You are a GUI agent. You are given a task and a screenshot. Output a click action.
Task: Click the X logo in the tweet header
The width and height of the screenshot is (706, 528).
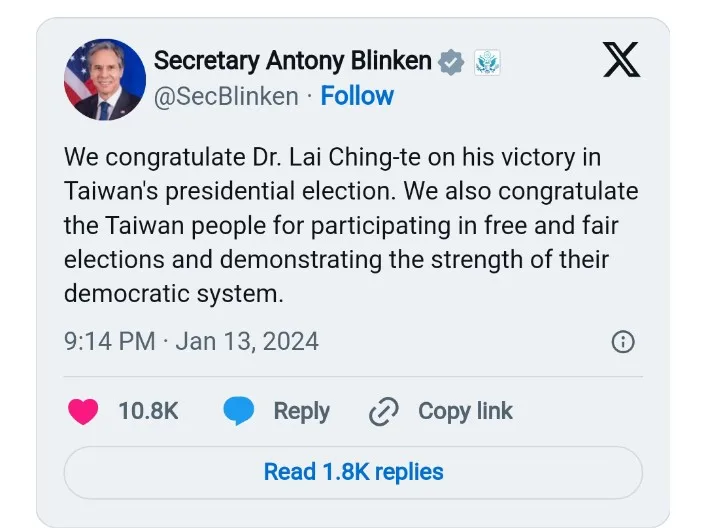click(623, 63)
